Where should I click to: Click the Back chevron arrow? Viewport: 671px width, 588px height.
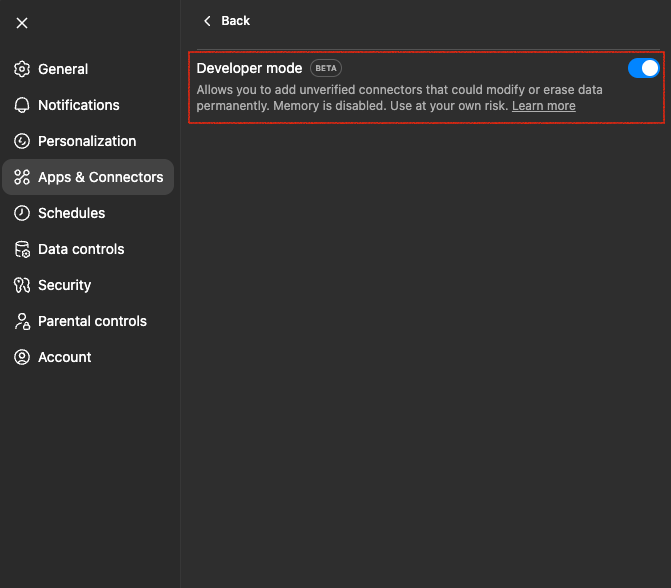pos(207,21)
